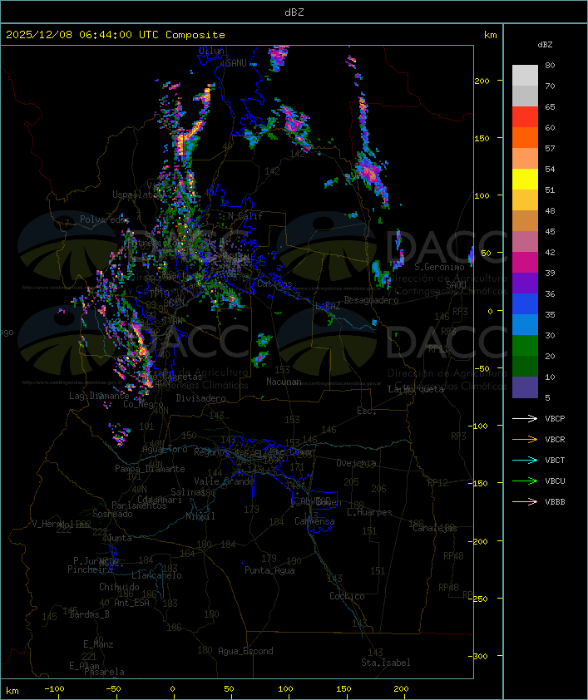
Task: Pick the red 65 dBZ legend swatch
Action: pyautogui.click(x=525, y=117)
